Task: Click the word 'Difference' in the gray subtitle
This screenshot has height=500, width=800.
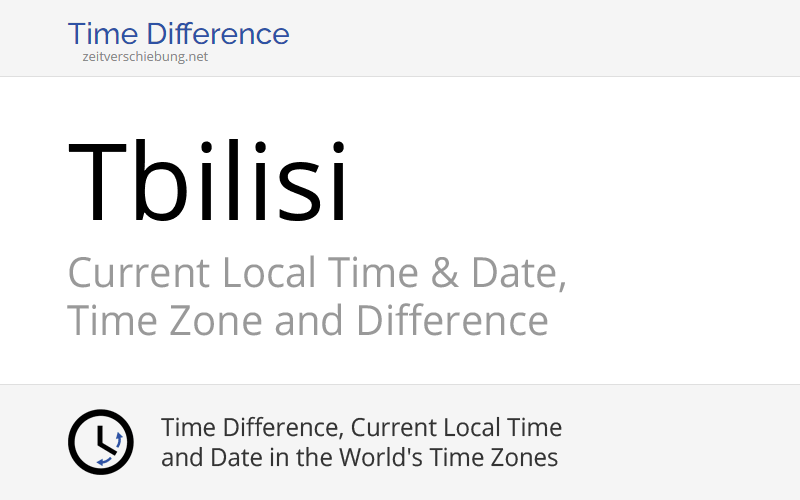Action: click(452, 321)
